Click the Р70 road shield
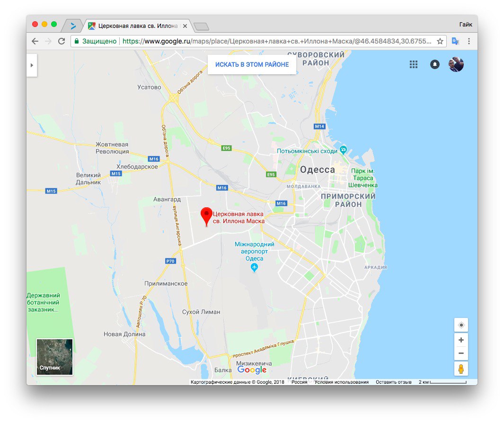Screen dimensions: 504x423 [170, 261]
